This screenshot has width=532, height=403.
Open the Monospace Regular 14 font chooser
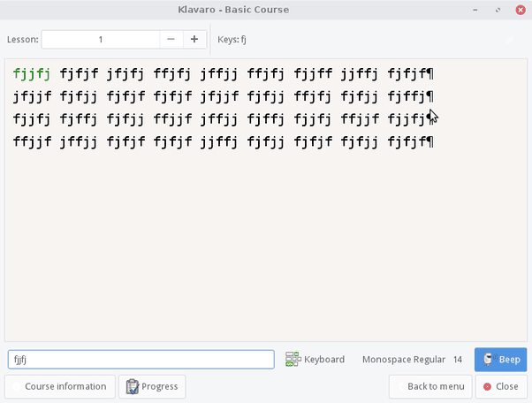412,359
